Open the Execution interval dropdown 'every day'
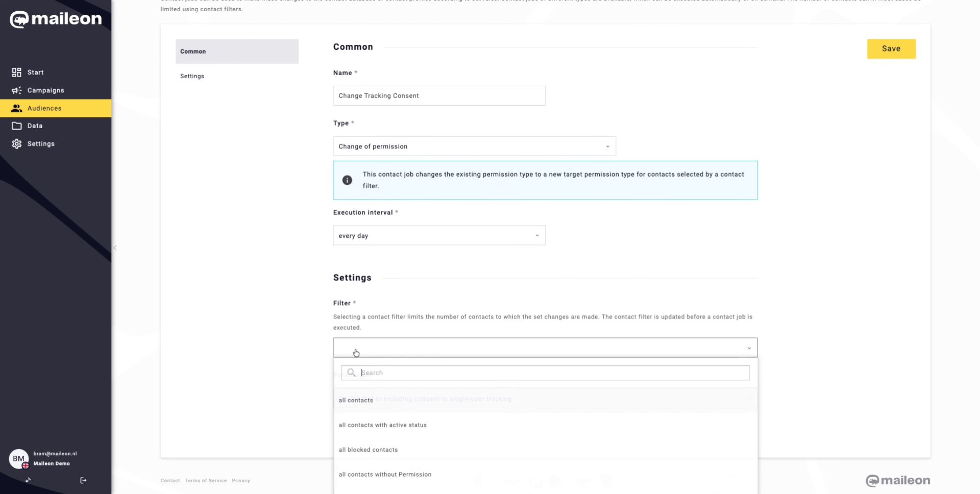 coord(439,236)
